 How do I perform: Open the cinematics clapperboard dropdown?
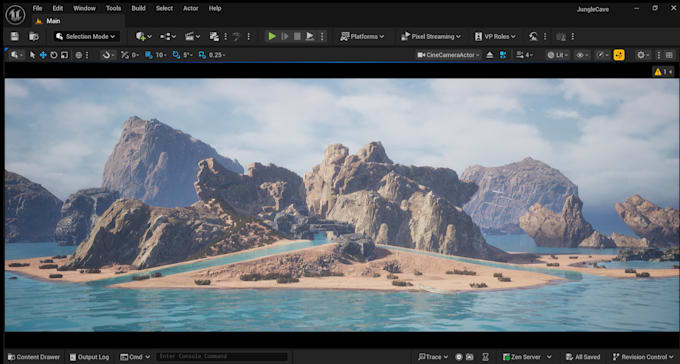click(x=193, y=36)
